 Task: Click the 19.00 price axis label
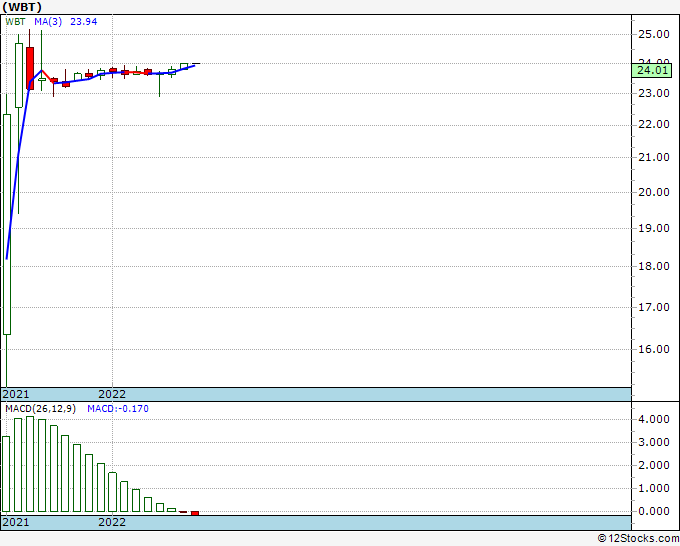654,229
